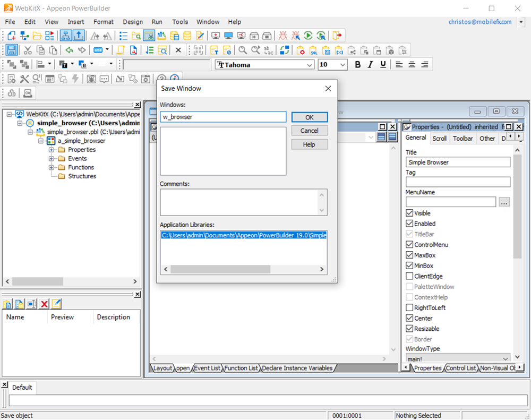Viewport: 531px width, 420px height.
Task: Click the Windows name input field
Action: [x=223, y=117]
